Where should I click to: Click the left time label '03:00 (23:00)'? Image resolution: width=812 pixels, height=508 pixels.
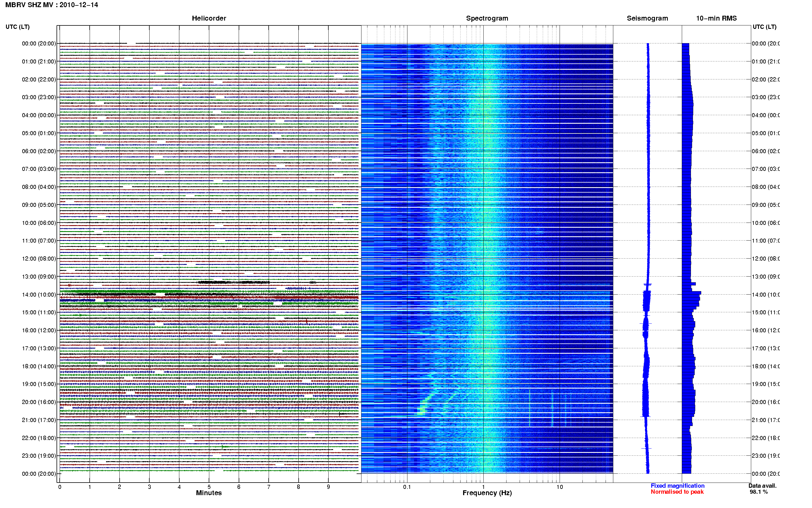[39, 97]
